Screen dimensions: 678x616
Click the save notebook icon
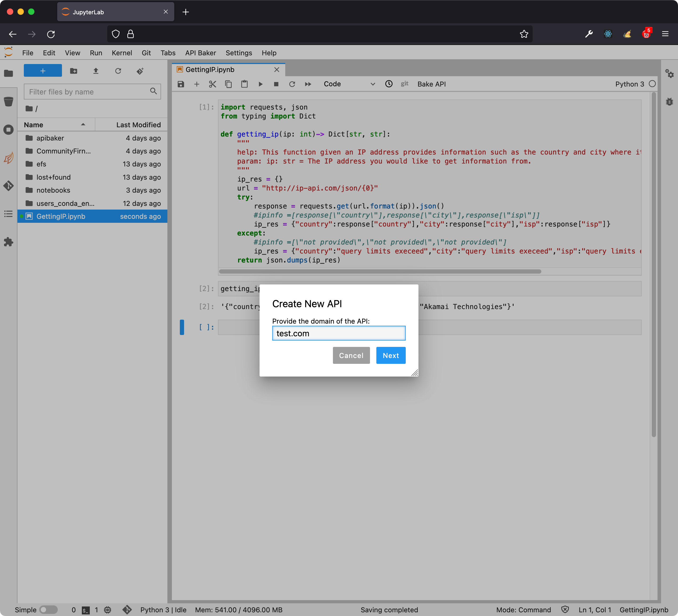click(181, 84)
